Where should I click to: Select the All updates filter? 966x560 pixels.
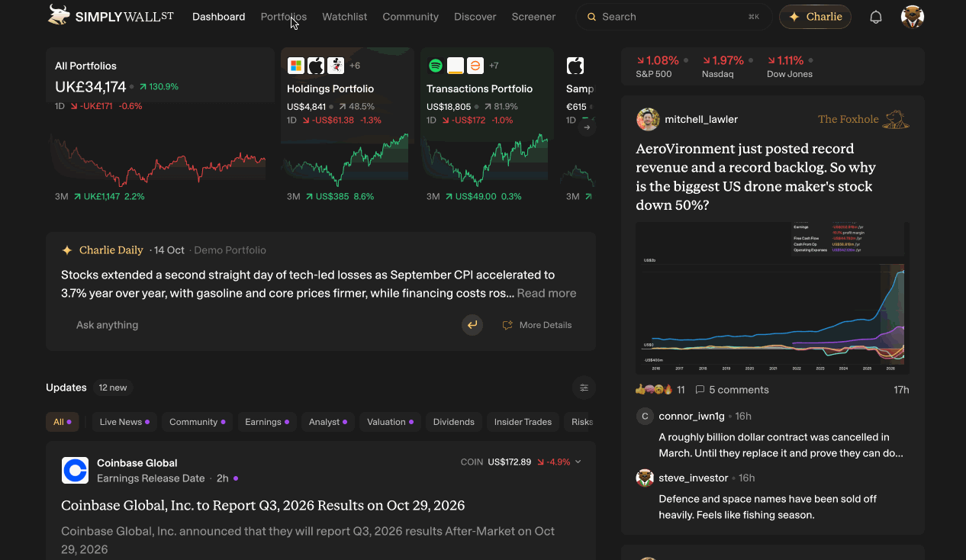(x=63, y=422)
